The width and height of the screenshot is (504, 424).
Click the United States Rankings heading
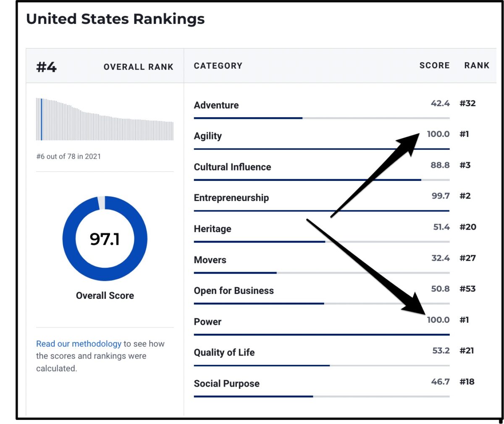[115, 19]
